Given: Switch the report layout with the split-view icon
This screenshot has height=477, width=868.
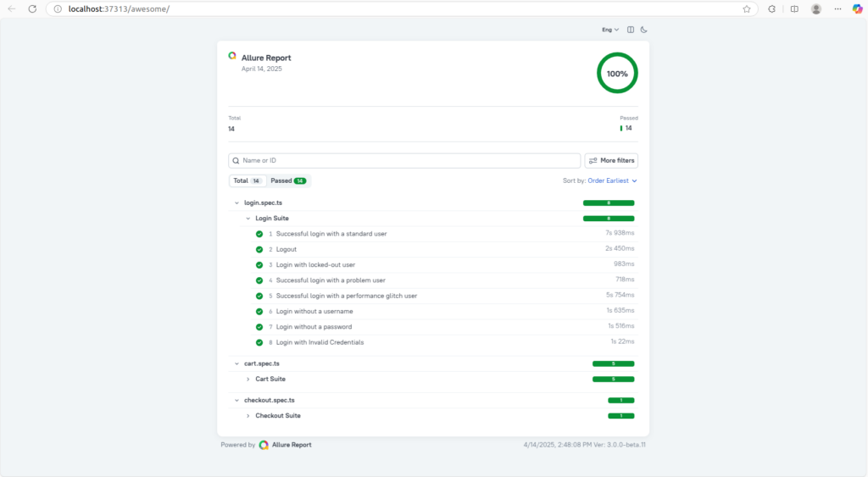Looking at the screenshot, I should pos(631,30).
